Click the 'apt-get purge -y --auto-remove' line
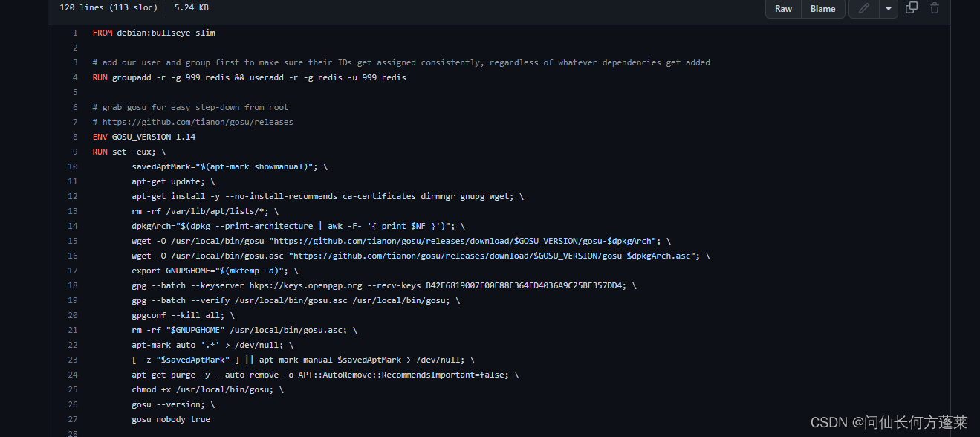Viewport: 980px width, 437px height. (x=325, y=375)
